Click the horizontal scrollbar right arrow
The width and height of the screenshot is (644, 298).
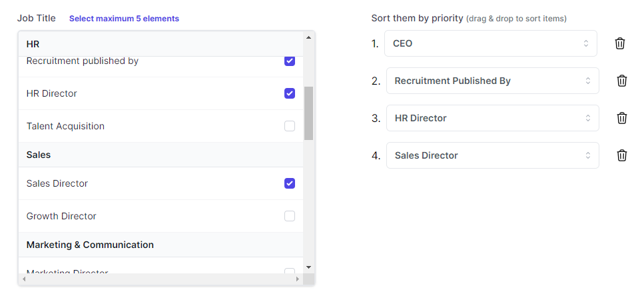click(298, 279)
